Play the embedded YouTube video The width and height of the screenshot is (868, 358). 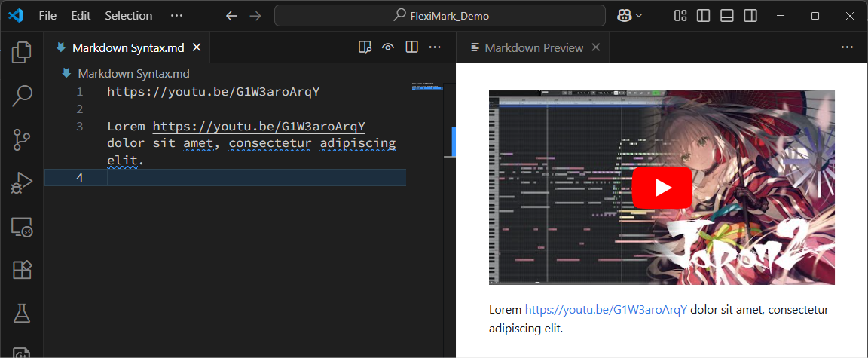[662, 187]
